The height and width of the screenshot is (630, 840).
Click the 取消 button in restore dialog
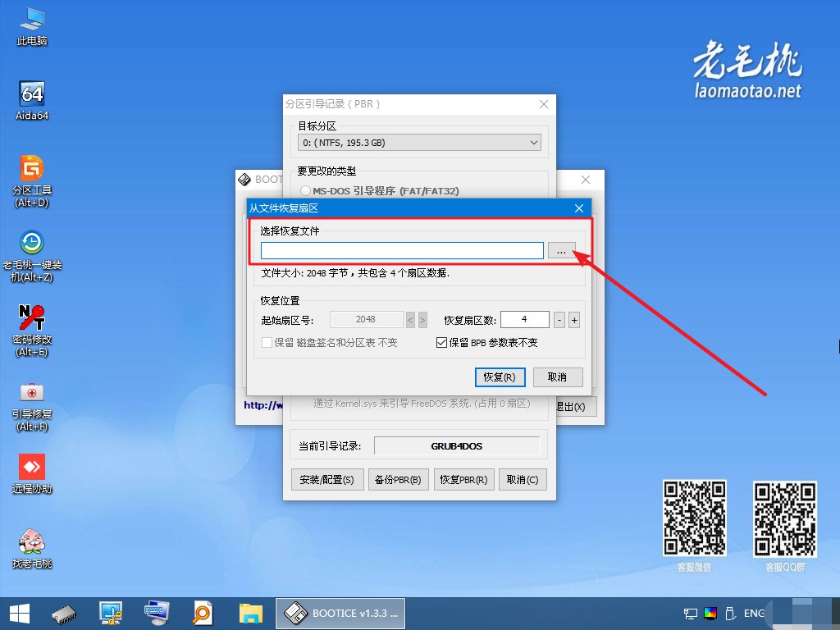pos(557,377)
